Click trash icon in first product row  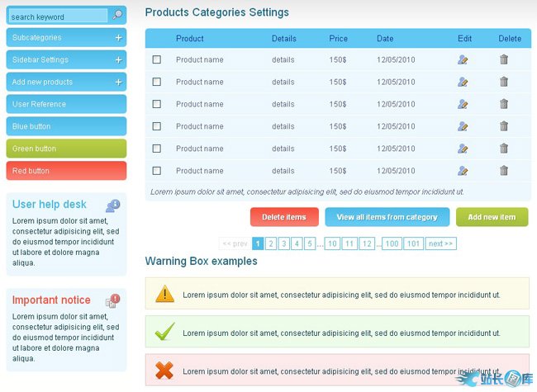(504, 59)
